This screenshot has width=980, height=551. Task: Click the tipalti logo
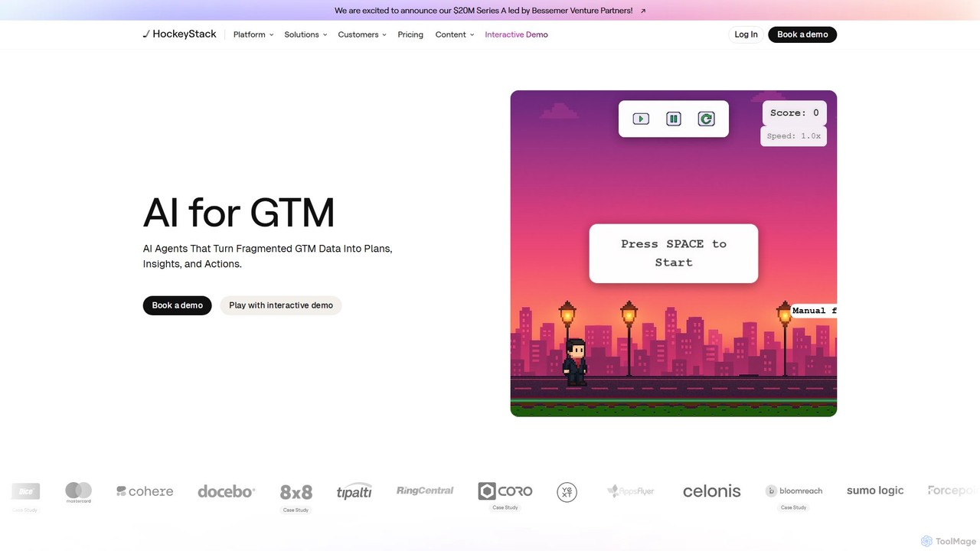point(354,492)
